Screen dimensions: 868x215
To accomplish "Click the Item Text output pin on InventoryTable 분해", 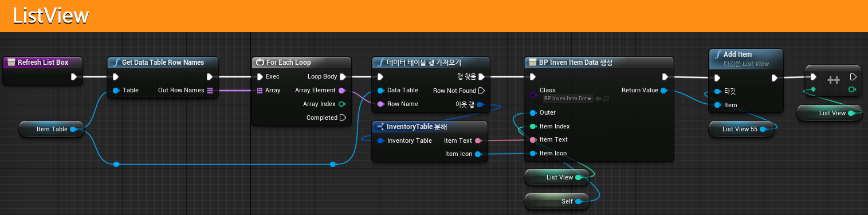I will (478, 140).
